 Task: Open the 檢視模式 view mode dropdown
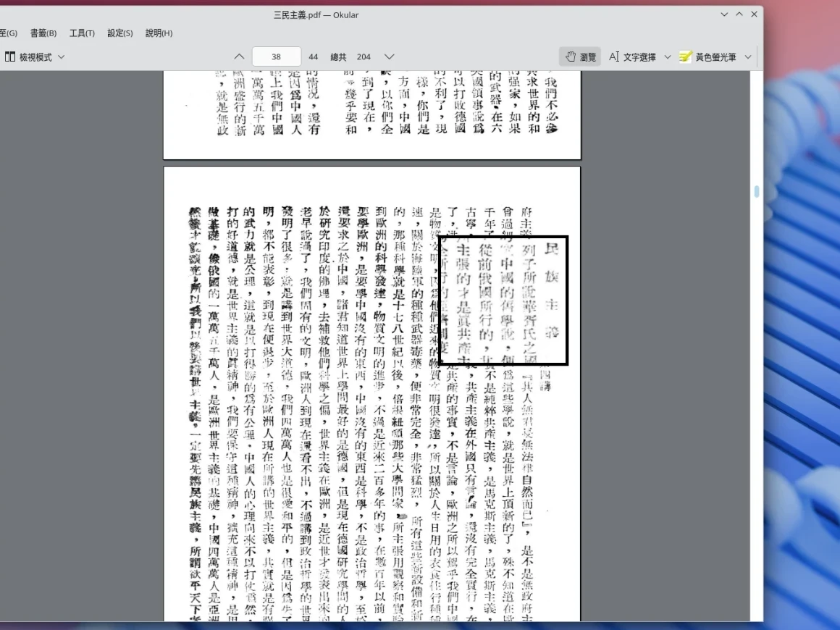[61, 56]
